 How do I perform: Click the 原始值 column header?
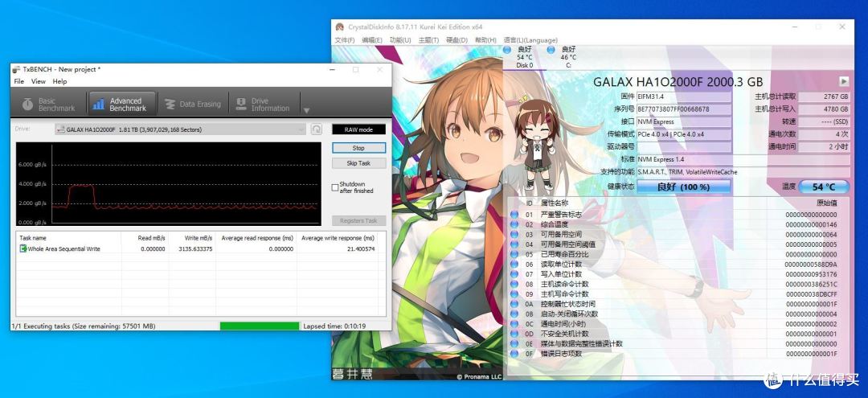826,203
